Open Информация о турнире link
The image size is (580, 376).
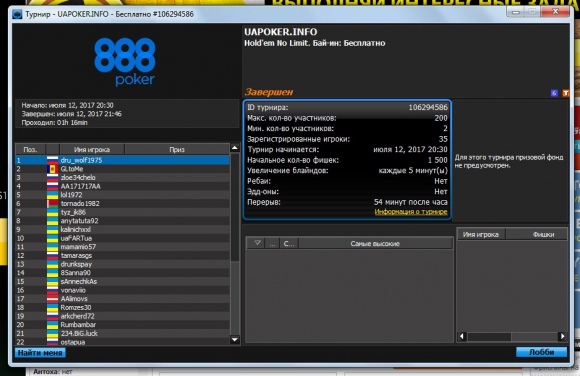(411, 212)
